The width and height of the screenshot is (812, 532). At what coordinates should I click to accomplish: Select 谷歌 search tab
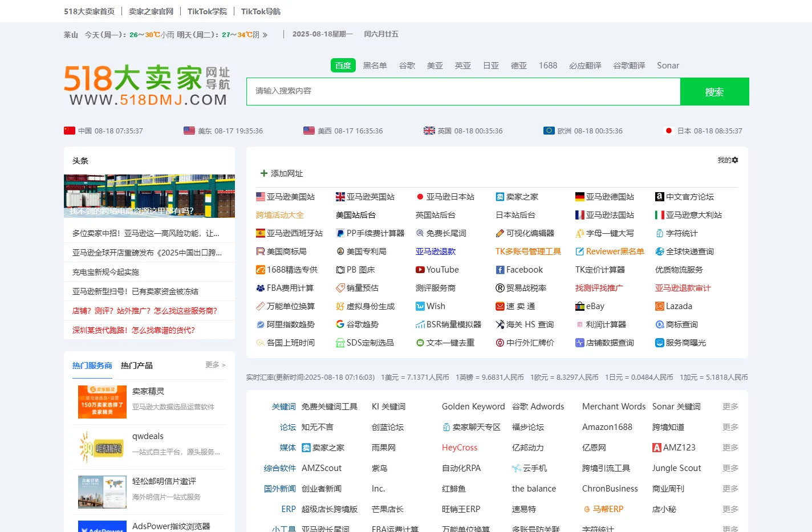point(407,66)
